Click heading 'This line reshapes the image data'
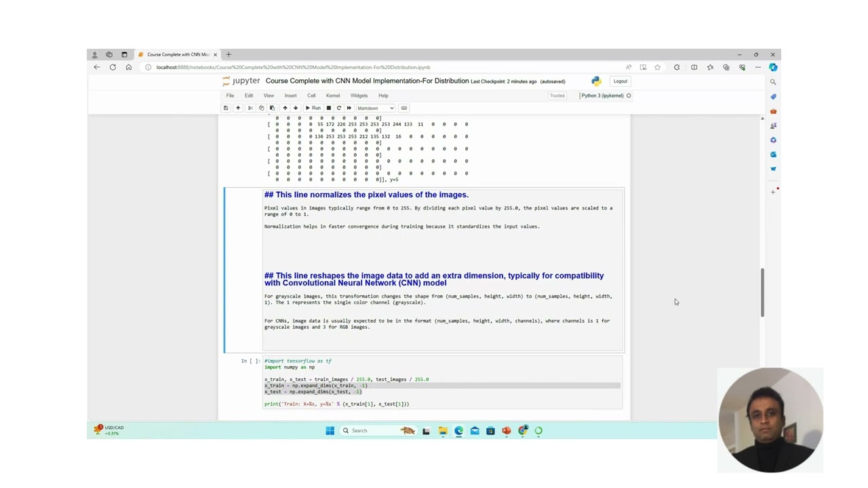The image size is (868, 488). (x=434, y=279)
